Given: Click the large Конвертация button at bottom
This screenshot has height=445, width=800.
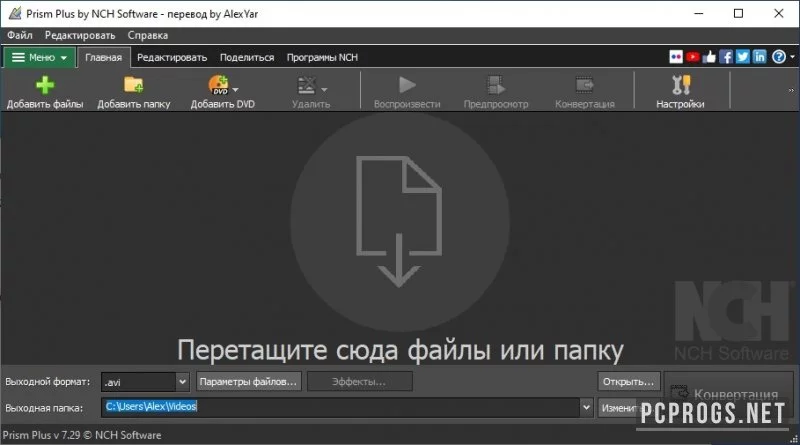Looking at the screenshot, I should click(728, 394).
